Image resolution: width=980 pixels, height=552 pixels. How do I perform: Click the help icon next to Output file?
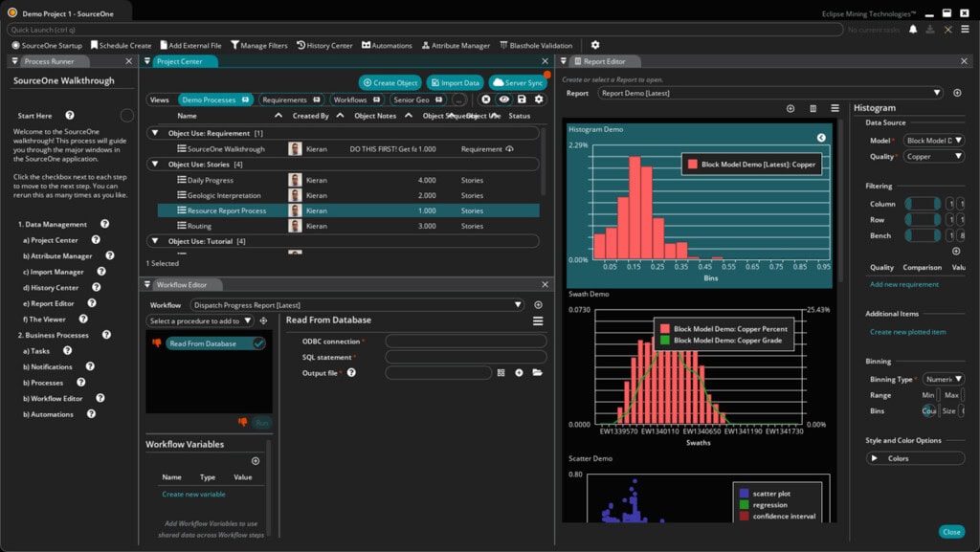coord(351,373)
